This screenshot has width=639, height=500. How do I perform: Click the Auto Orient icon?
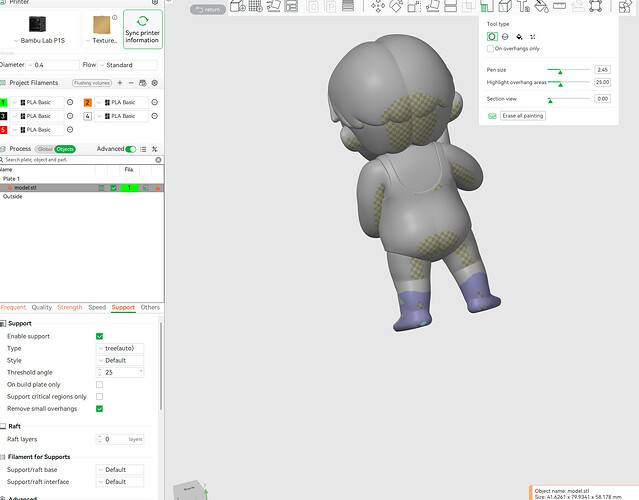pos(273,6)
